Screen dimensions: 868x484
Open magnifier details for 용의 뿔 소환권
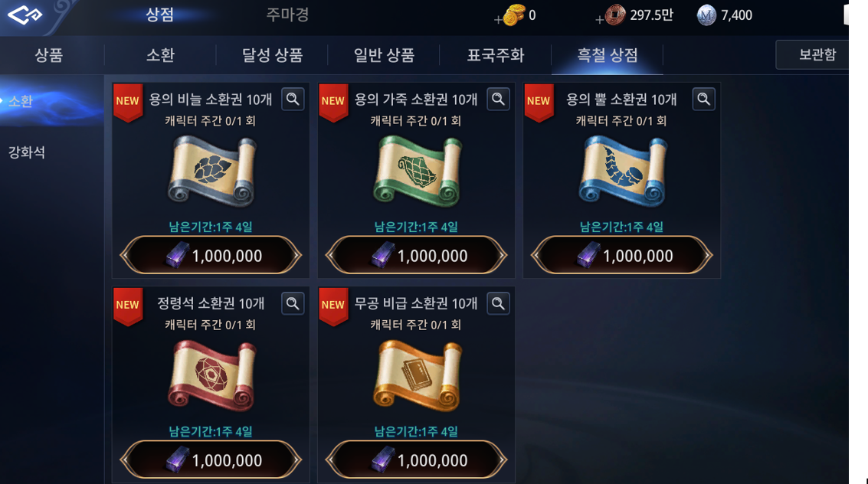(x=703, y=100)
